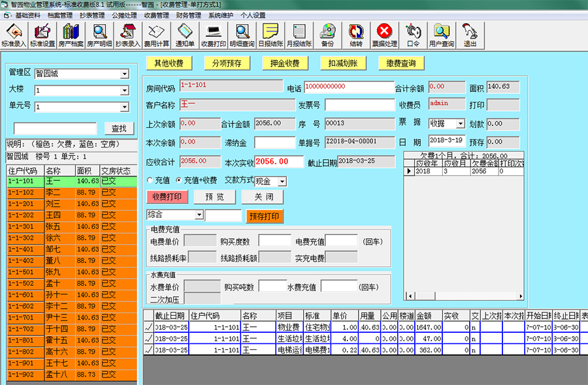Open 明细查询 from the toolbar

click(242, 35)
